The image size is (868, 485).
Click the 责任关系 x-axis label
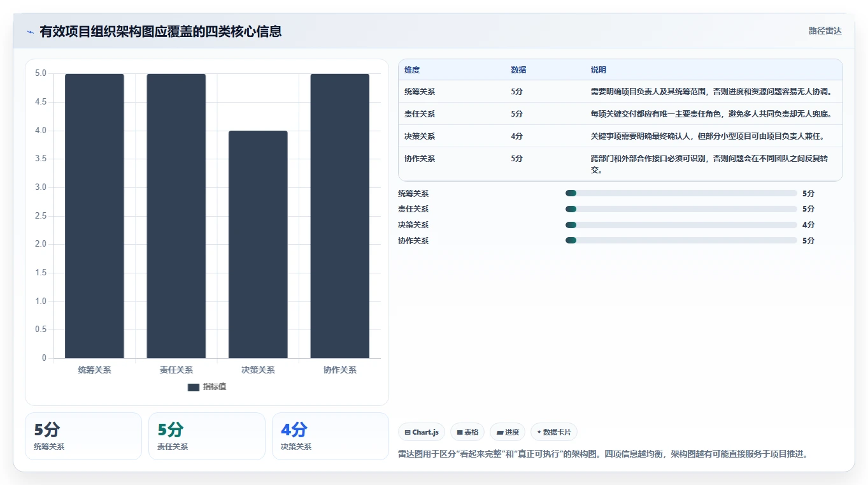[176, 370]
